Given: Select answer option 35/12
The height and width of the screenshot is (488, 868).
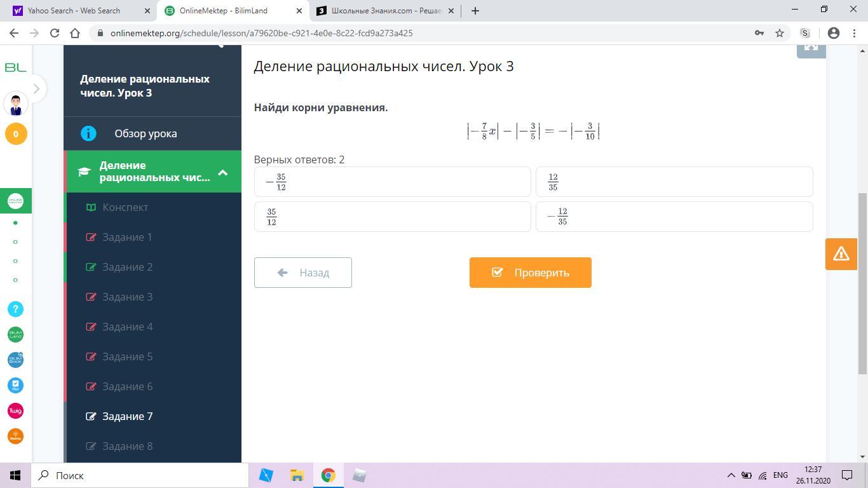Looking at the screenshot, I should [392, 217].
